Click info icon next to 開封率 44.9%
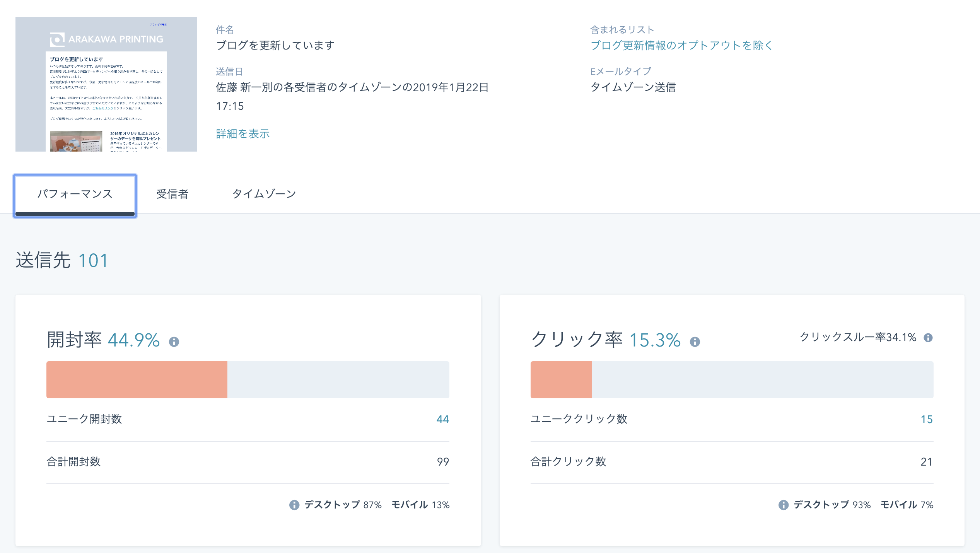This screenshot has height=553, width=980. (174, 342)
